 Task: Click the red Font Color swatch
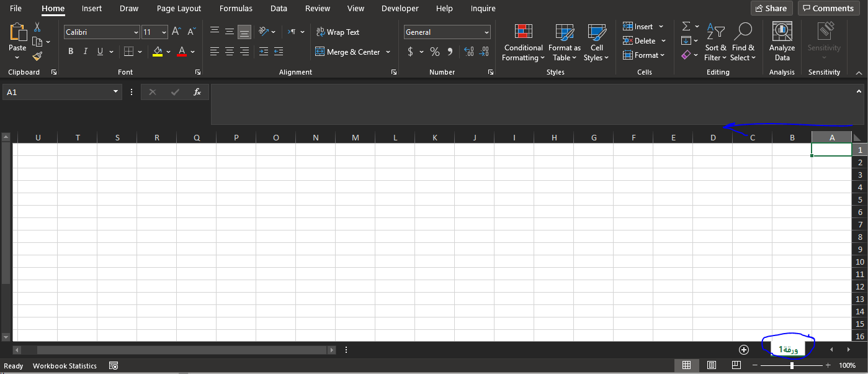[182, 52]
